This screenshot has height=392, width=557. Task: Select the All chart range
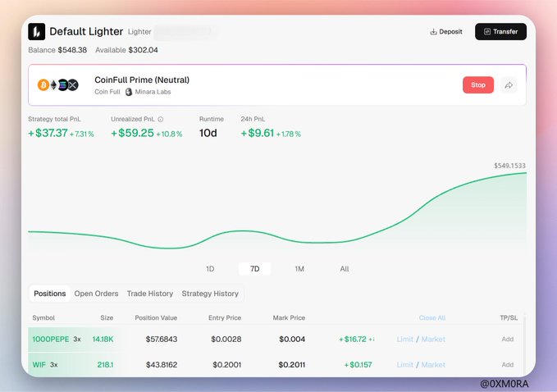[345, 269]
